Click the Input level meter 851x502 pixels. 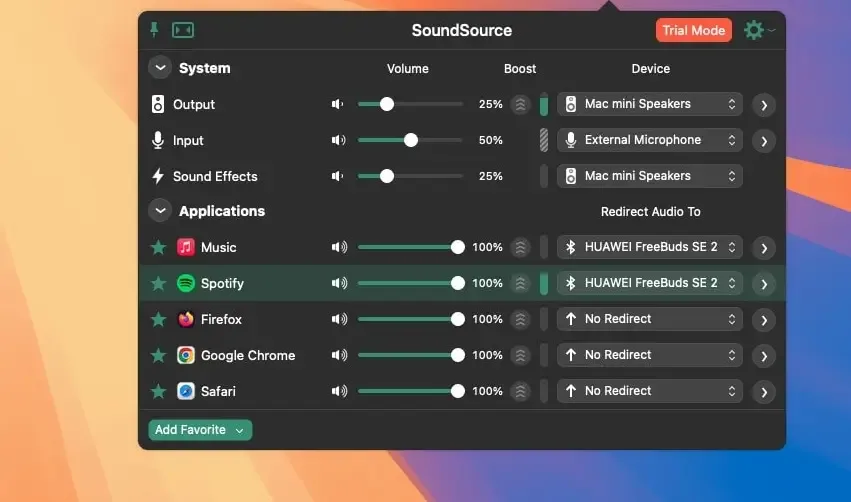click(x=543, y=140)
